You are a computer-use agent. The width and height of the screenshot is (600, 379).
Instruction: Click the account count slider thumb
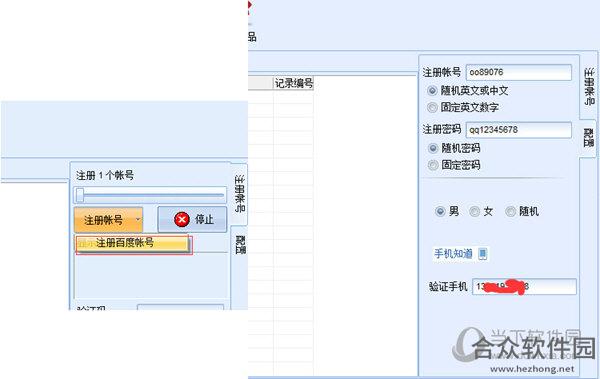coord(80,195)
